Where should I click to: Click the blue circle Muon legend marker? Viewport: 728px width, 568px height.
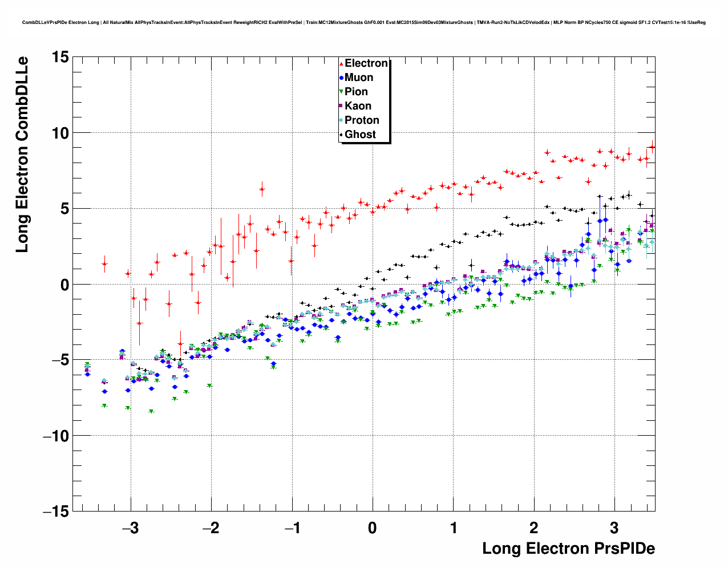click(341, 78)
